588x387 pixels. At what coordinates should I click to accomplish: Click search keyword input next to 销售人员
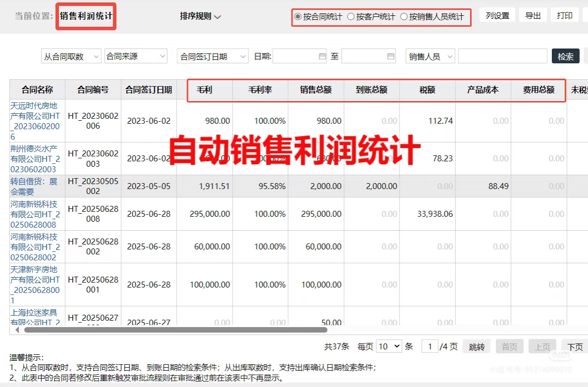[x=502, y=56]
